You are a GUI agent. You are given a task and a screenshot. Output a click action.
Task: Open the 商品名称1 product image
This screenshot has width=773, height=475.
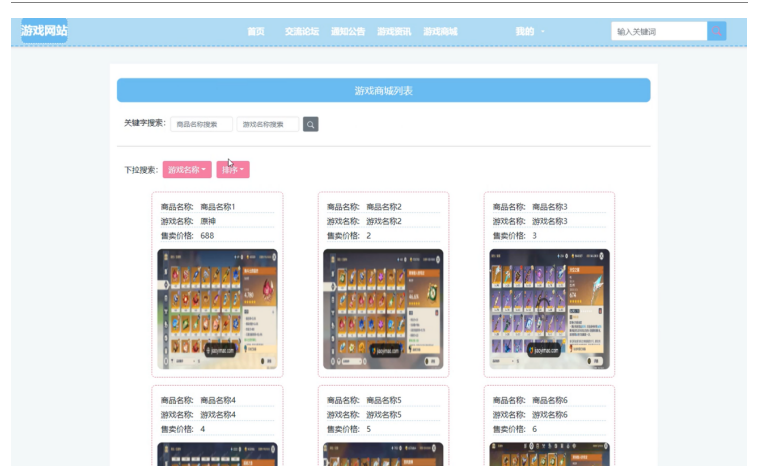point(217,309)
